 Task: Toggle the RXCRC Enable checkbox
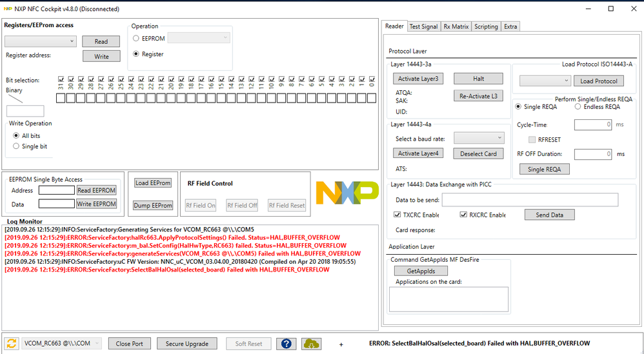(463, 215)
